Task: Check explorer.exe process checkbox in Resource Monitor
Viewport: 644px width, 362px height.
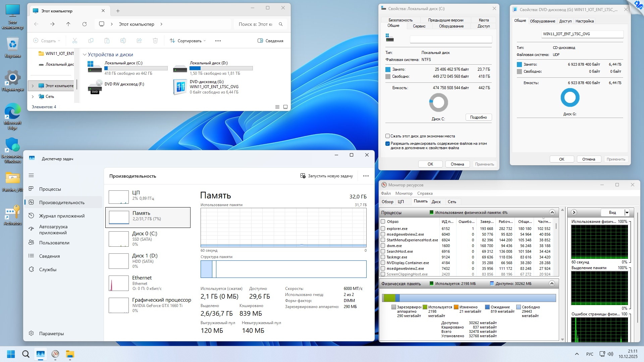Action: (383, 229)
